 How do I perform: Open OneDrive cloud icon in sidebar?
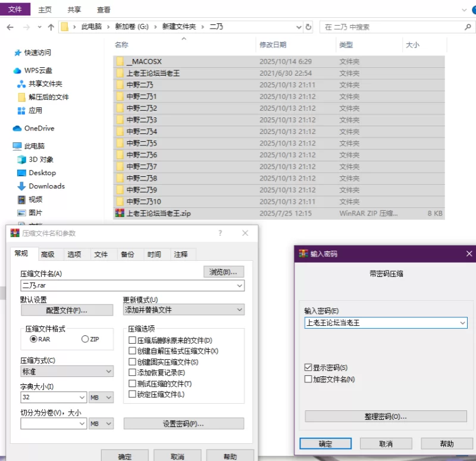[17, 128]
